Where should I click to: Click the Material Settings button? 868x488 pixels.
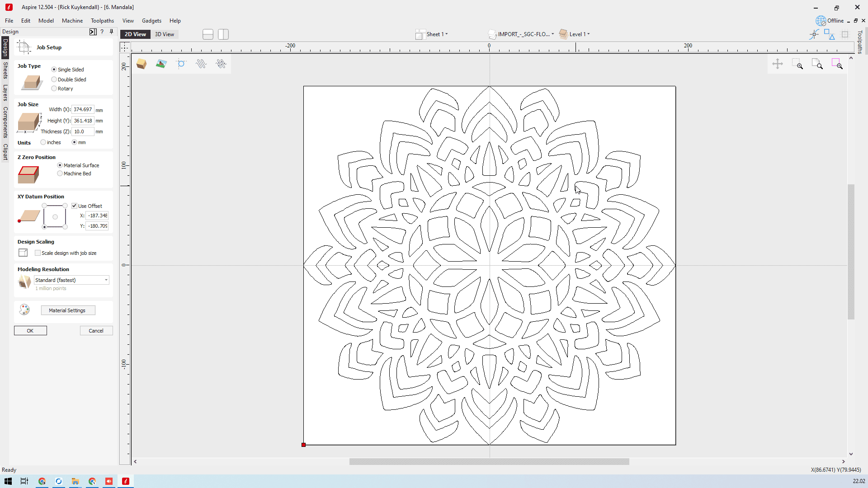[68, 310]
